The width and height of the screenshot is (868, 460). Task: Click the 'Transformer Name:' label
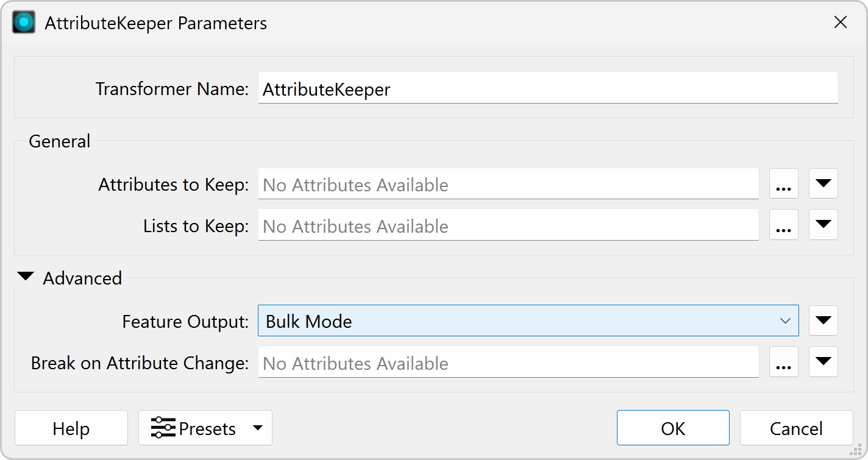pyautogui.click(x=172, y=89)
